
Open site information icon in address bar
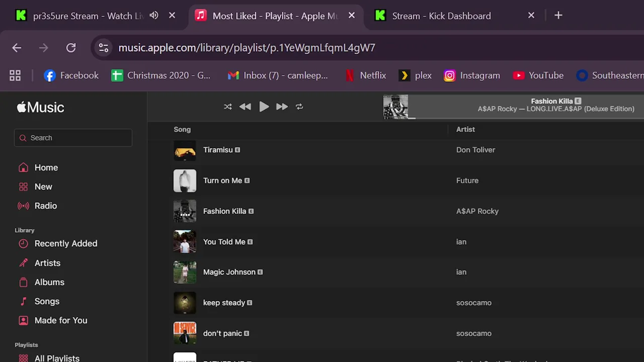click(104, 48)
